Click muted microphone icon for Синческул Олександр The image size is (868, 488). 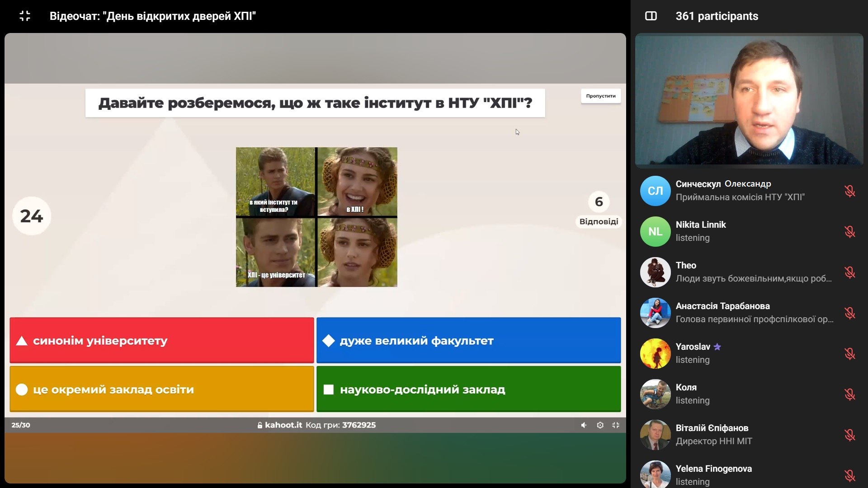(850, 191)
